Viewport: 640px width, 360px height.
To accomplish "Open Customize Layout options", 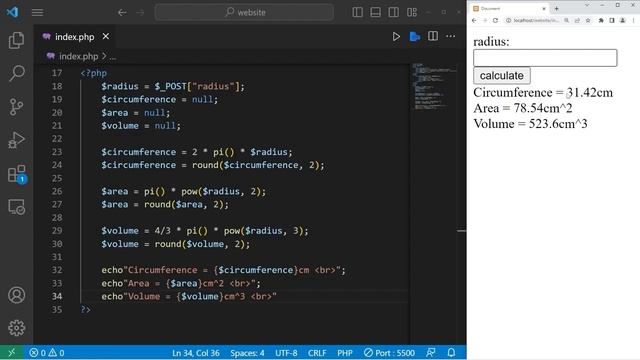I will pos(412,12).
